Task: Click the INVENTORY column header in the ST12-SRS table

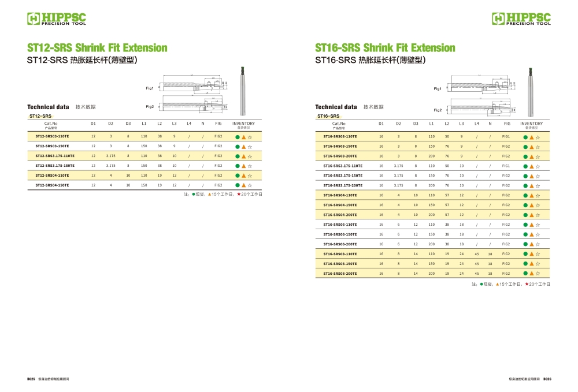Action: pyautogui.click(x=243, y=125)
